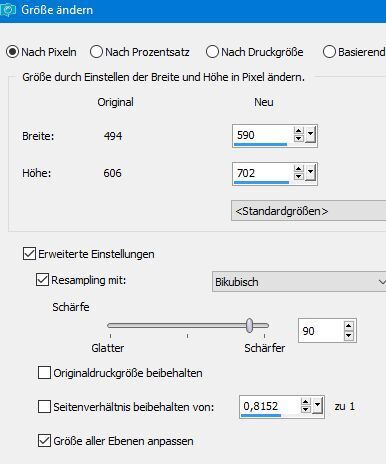386x464 pixels.
Task: Select the Nach Prozentsatz radio button
Action: 96,52
